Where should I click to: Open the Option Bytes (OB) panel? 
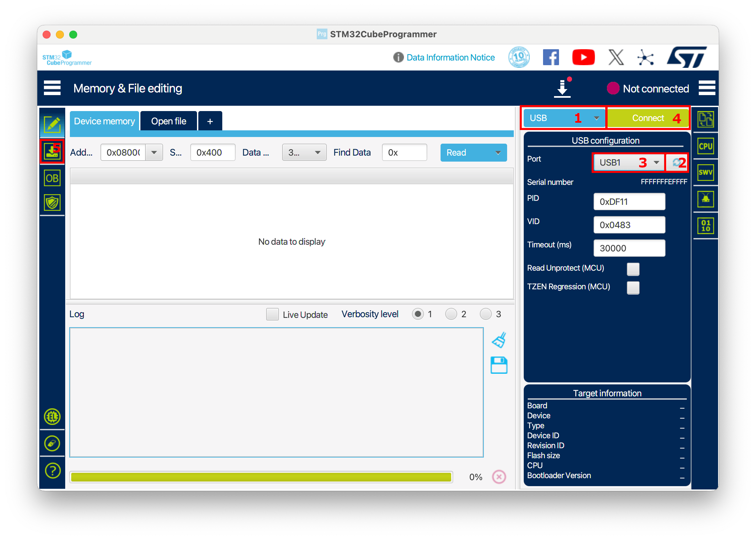(x=52, y=178)
